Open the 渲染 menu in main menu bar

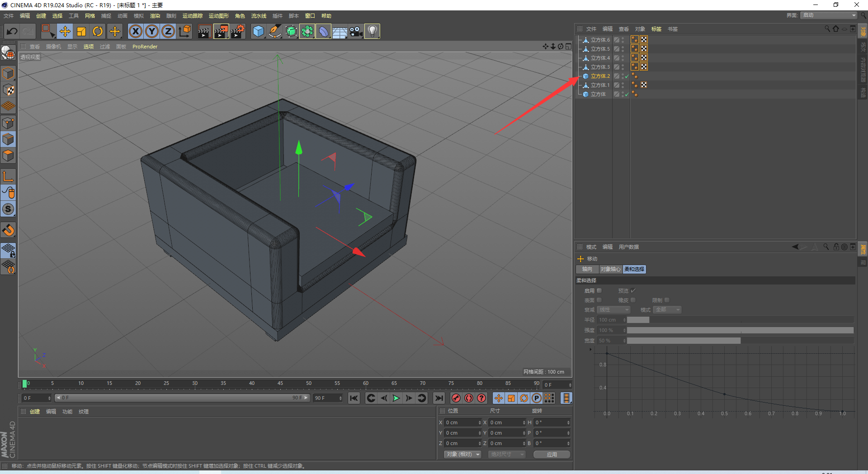click(x=155, y=16)
